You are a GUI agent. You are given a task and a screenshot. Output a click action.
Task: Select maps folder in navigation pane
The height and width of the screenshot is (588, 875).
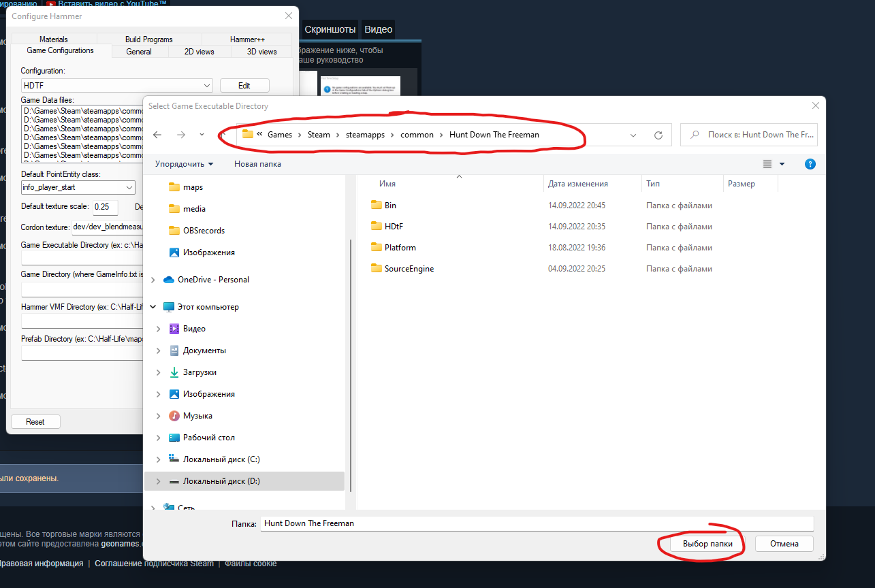point(193,187)
